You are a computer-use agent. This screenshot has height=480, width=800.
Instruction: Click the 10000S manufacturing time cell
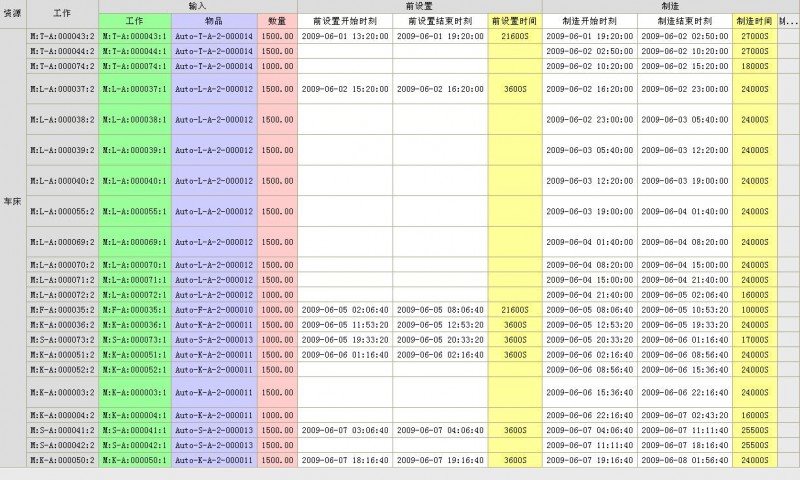click(x=755, y=310)
